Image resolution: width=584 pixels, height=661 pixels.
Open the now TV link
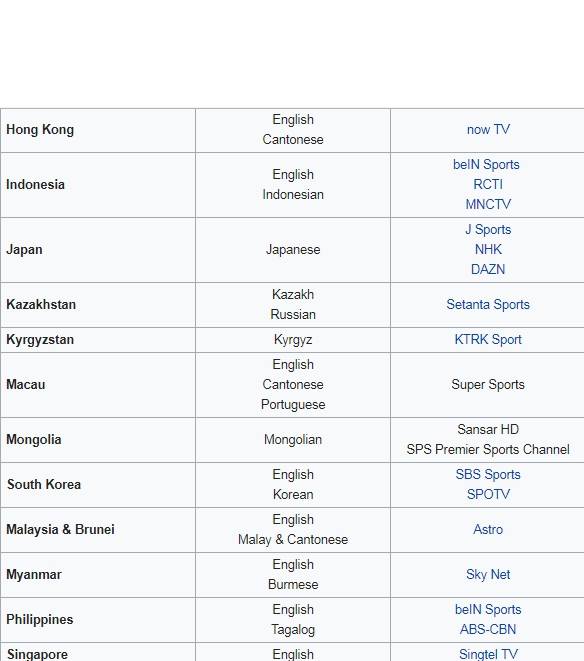[x=488, y=129]
